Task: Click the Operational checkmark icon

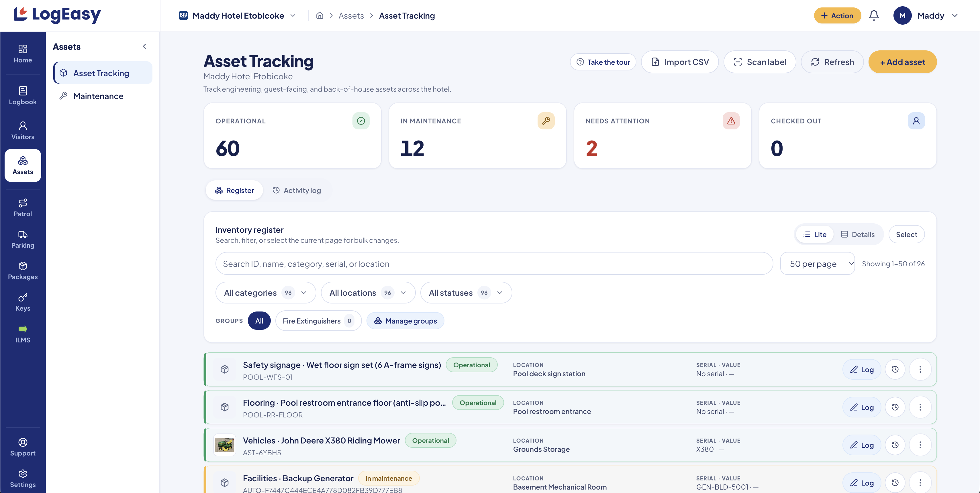Action: pyautogui.click(x=361, y=121)
